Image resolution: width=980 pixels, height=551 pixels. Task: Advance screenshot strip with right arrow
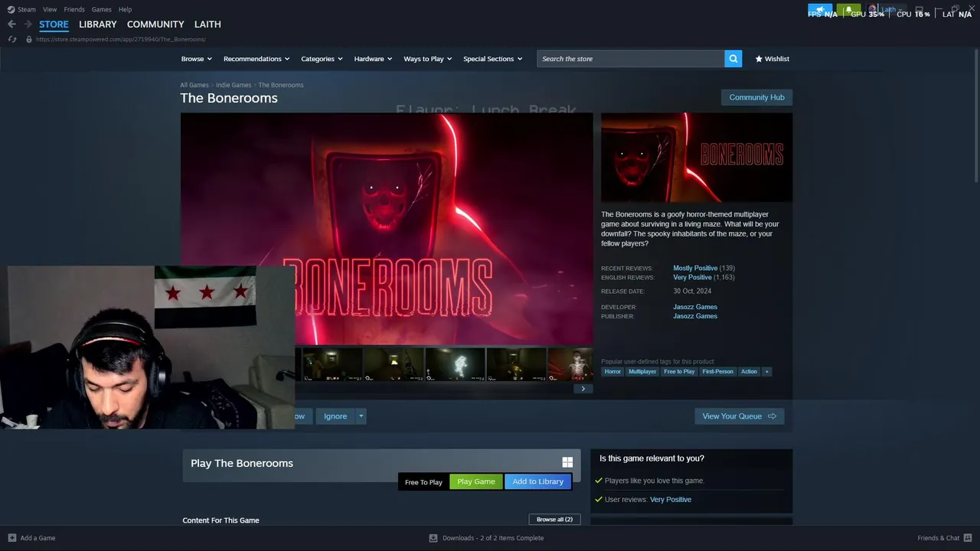tap(583, 389)
